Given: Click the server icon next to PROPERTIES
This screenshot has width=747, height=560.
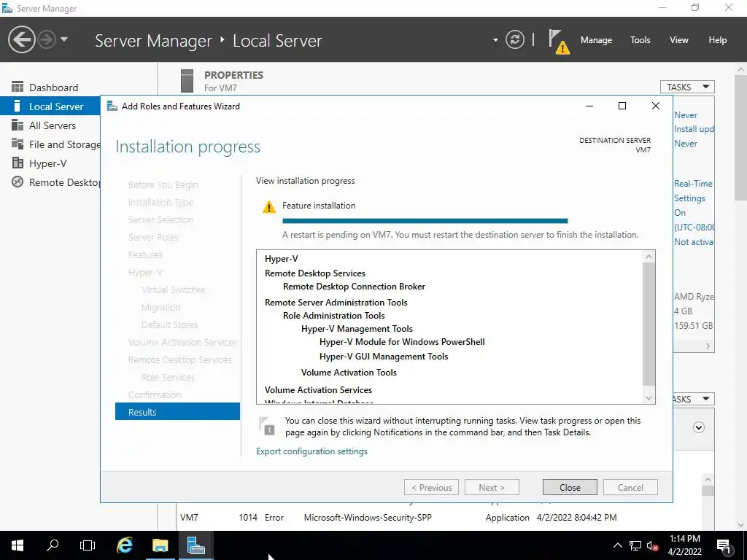Looking at the screenshot, I should pos(187,80).
